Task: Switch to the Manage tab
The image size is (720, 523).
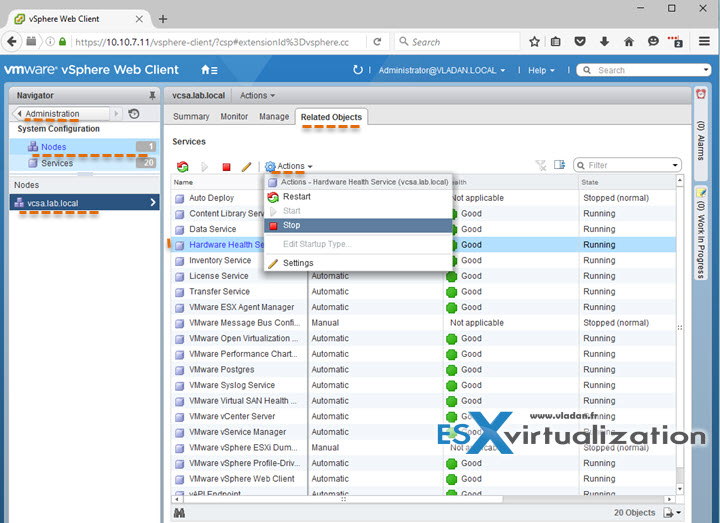Action: click(x=274, y=117)
